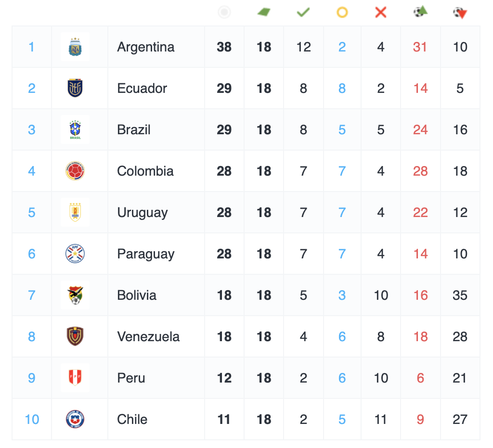Open the Paraguay team name link
493x448 pixels.
pyautogui.click(x=146, y=254)
